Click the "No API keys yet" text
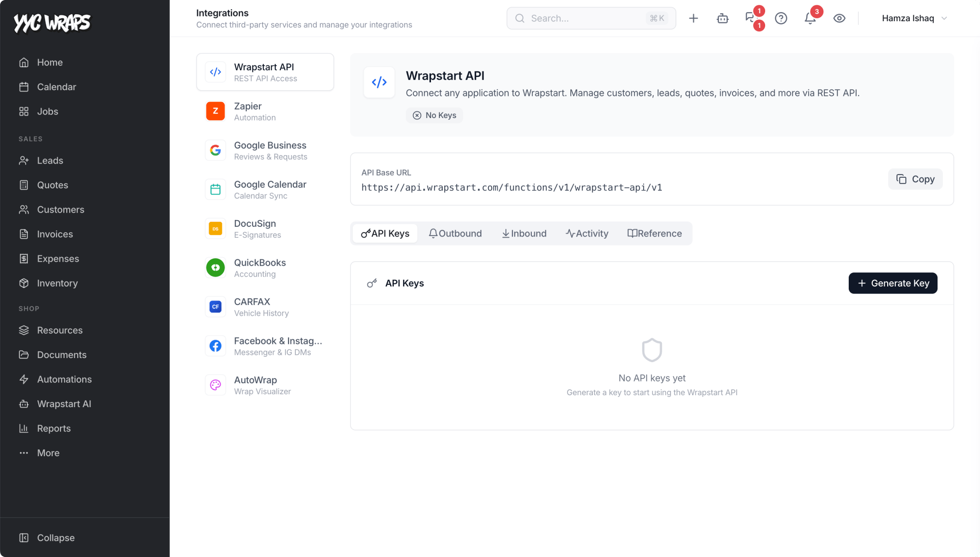 652,378
